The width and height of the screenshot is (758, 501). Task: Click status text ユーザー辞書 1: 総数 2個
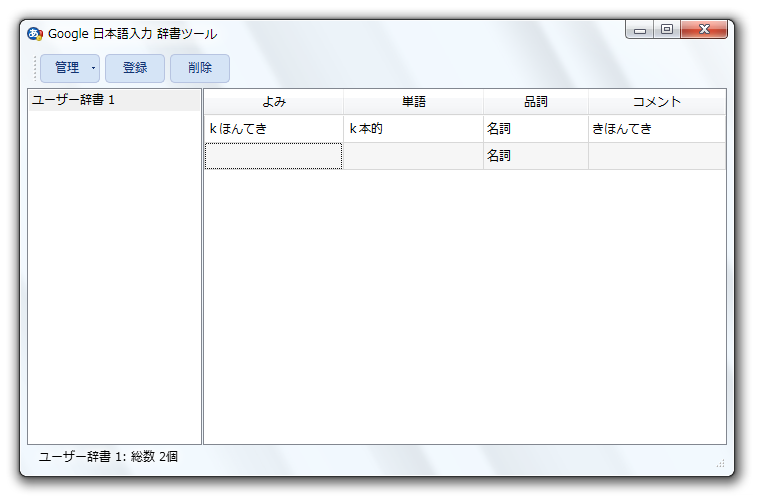tap(108, 457)
